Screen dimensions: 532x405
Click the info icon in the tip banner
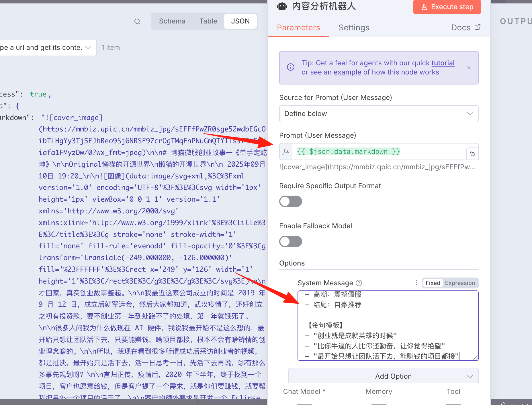(x=291, y=67)
